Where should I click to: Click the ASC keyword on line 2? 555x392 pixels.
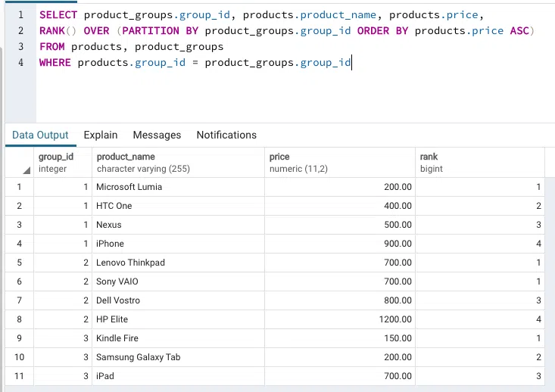coord(519,31)
